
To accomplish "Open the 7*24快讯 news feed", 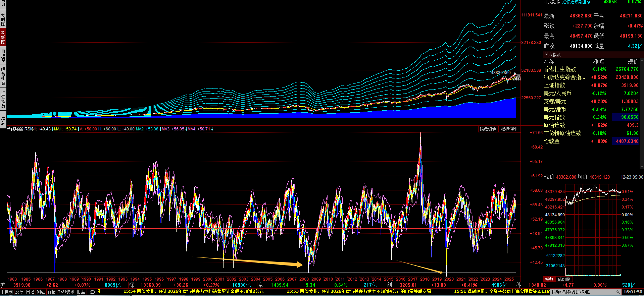I will (x=66, y=292).
